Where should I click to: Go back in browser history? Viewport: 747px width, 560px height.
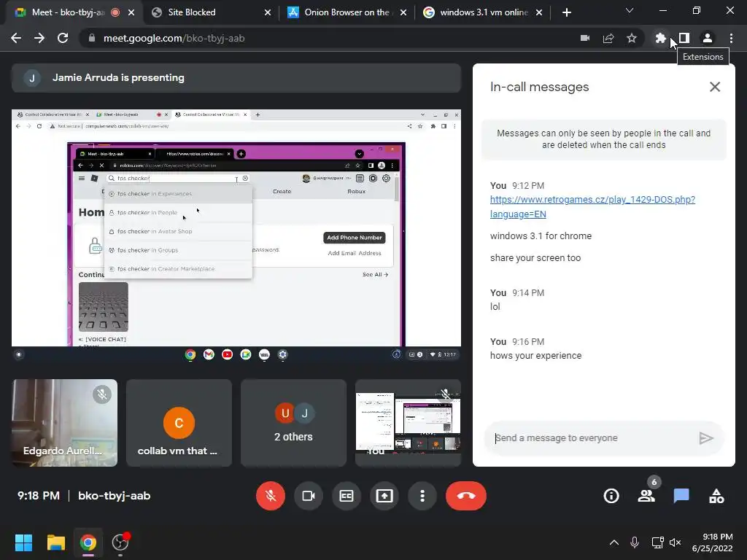coord(16,38)
